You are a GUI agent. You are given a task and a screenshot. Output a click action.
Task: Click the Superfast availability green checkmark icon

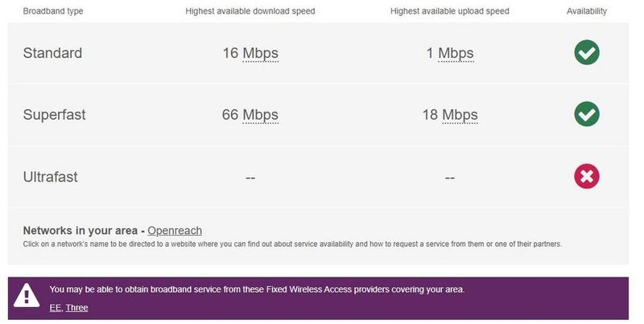point(586,114)
